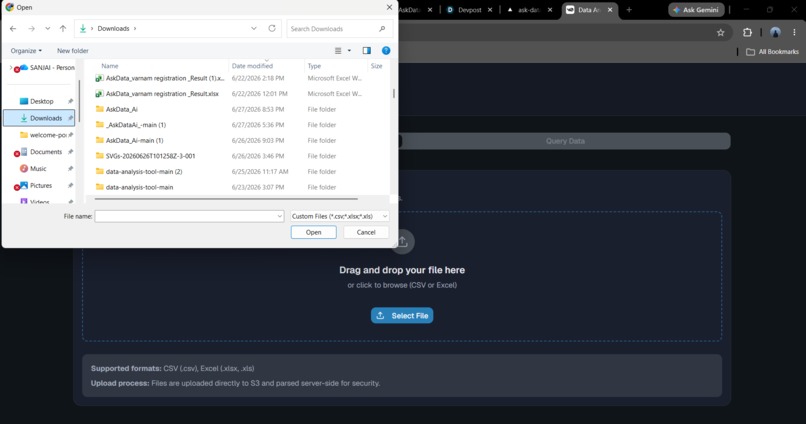The image size is (806, 424).
Task: Go up one folder level
Action: pos(63,29)
